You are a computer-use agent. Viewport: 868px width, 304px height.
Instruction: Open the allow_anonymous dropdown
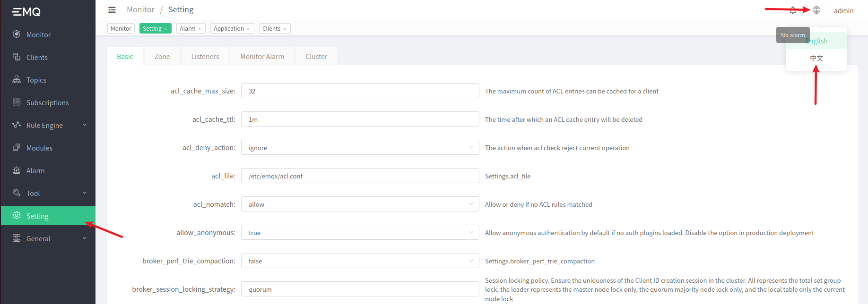(360, 233)
